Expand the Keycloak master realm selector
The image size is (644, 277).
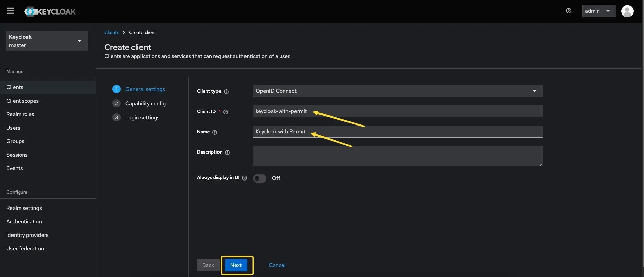[47, 41]
